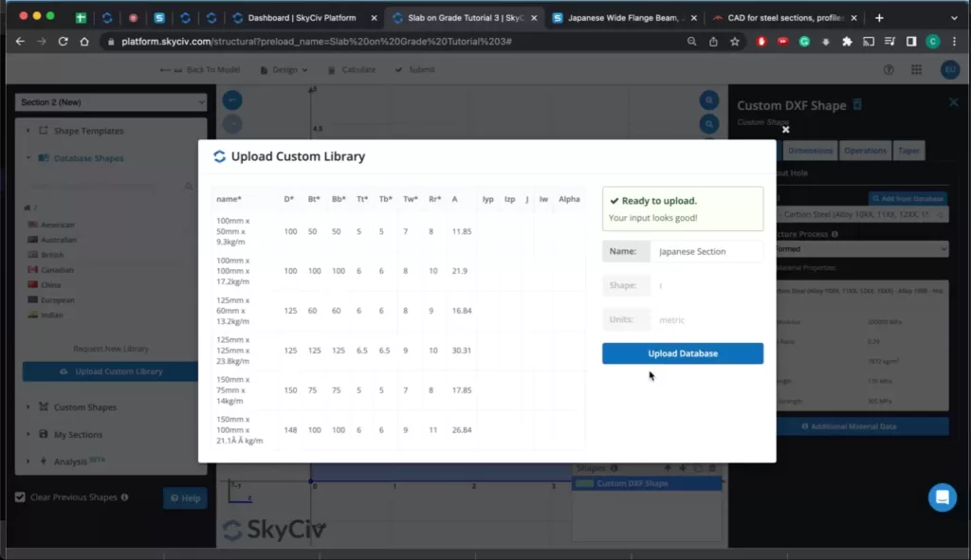Screen dimensions: 971x560
Task: Toggle the Clear Previous Shapes checkbox
Action: coord(20,497)
